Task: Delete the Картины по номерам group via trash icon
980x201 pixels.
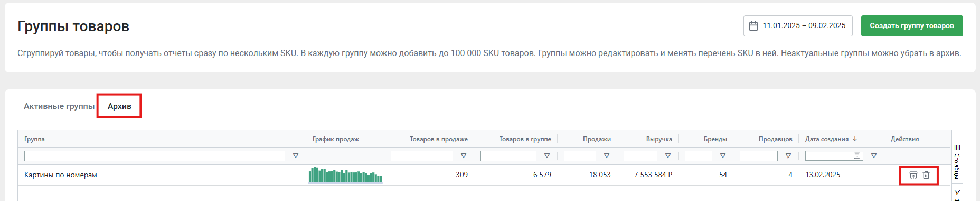Action: tap(926, 175)
